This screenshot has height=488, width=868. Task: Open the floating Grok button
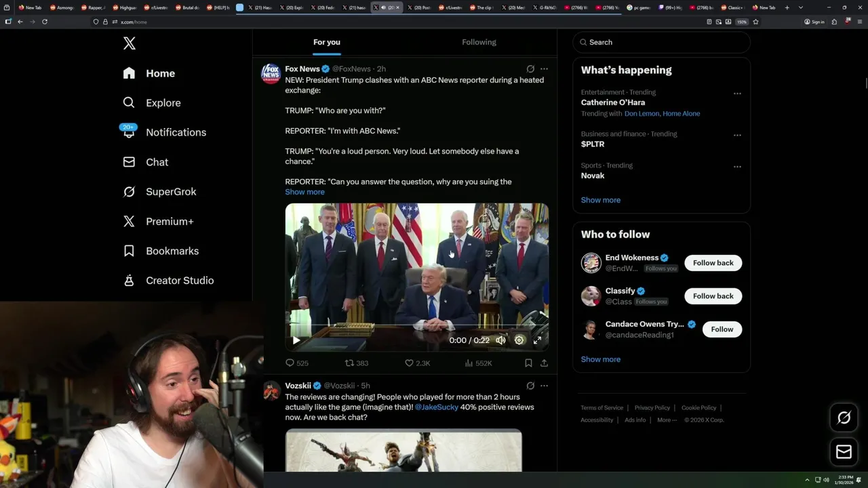click(844, 418)
